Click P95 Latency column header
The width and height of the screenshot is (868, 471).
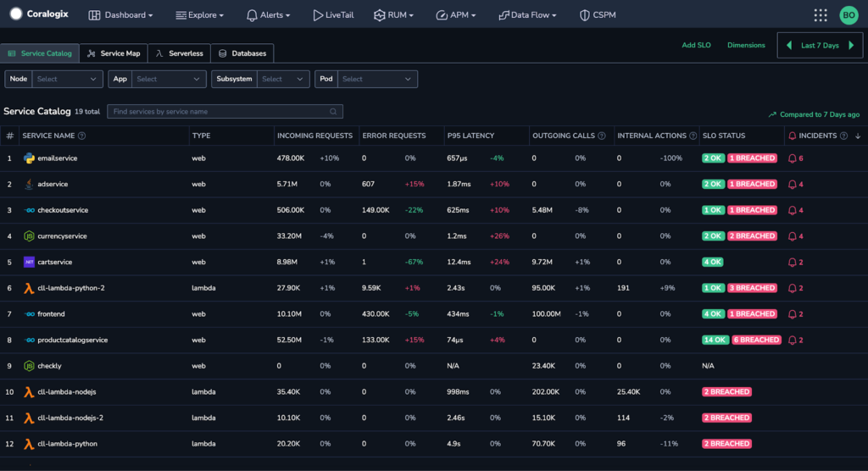470,136
